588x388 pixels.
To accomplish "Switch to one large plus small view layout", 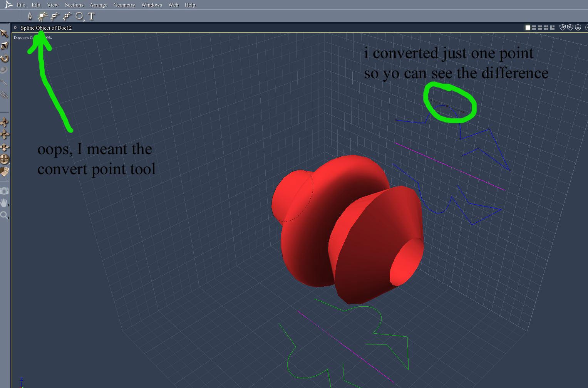I will tap(552, 28).
